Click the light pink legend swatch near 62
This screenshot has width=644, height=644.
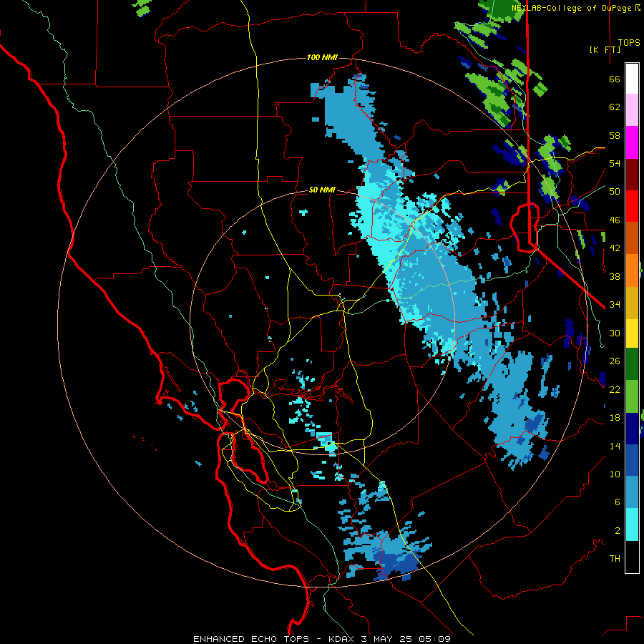[632, 110]
